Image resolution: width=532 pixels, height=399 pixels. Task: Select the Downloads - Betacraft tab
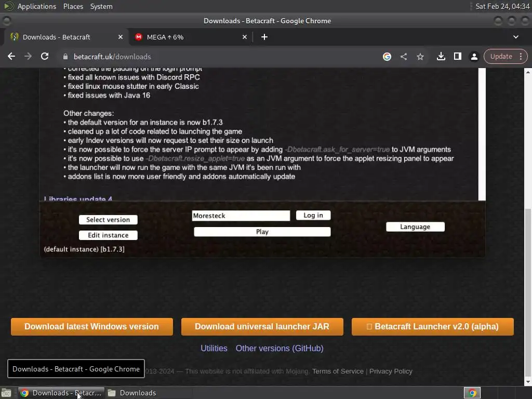coord(66,37)
